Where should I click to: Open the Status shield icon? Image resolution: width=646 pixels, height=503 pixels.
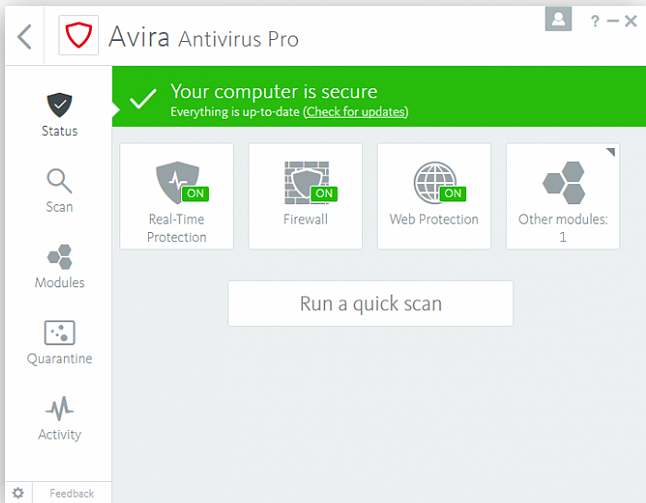(59, 104)
